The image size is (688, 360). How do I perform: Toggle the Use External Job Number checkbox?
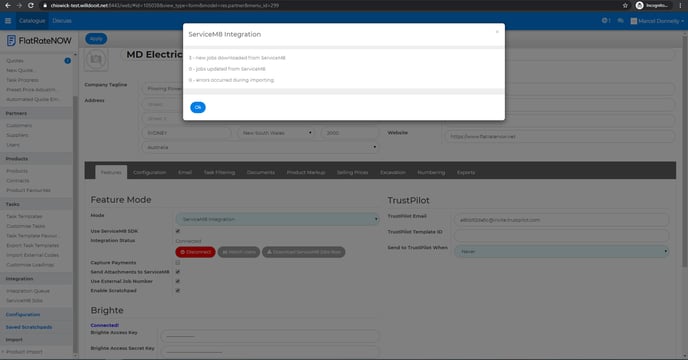pos(178,281)
